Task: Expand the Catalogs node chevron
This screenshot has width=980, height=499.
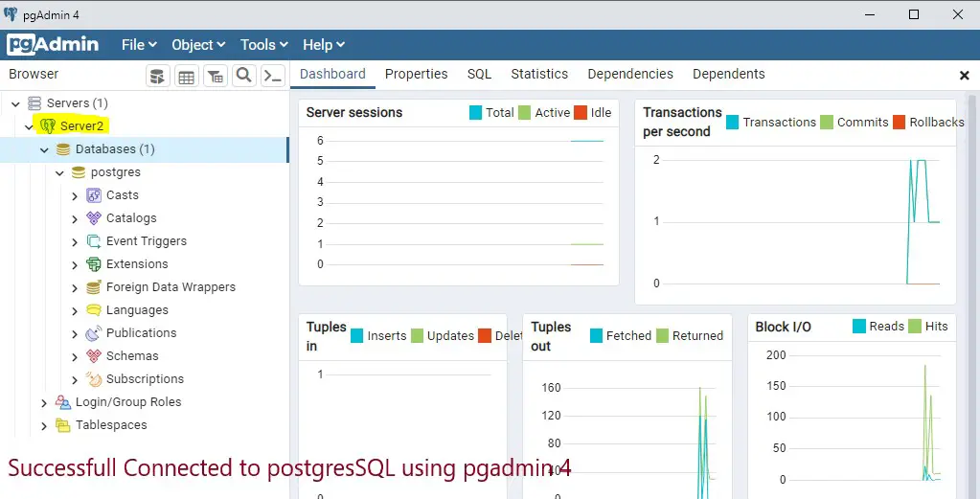Action: tap(75, 218)
